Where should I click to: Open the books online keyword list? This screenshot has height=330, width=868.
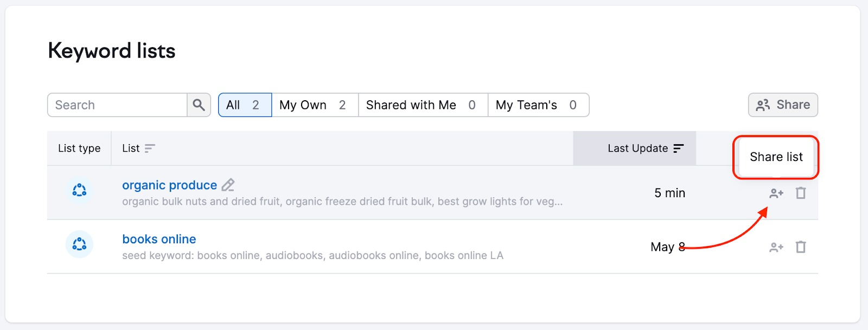[158, 239]
